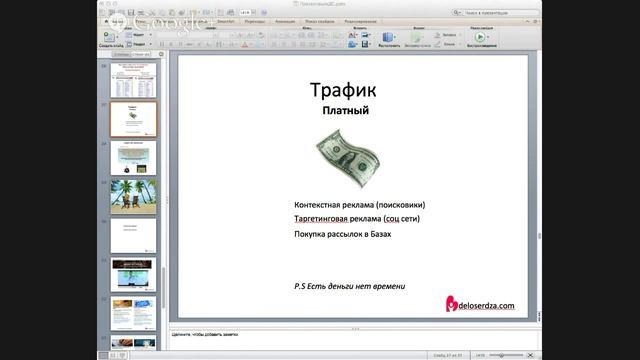Switch to the SmartArt ribbon tab
This screenshot has height=360, width=640.
pos(226,21)
